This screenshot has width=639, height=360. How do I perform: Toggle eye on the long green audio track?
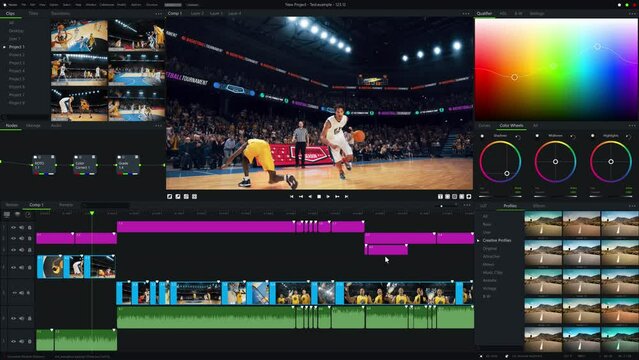tap(13, 318)
